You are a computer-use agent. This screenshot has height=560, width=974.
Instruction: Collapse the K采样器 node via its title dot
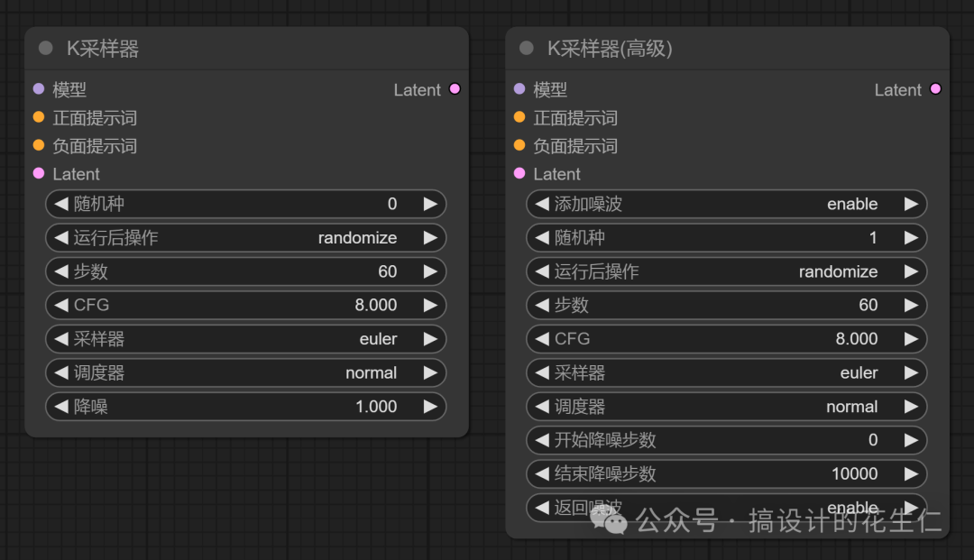44,48
